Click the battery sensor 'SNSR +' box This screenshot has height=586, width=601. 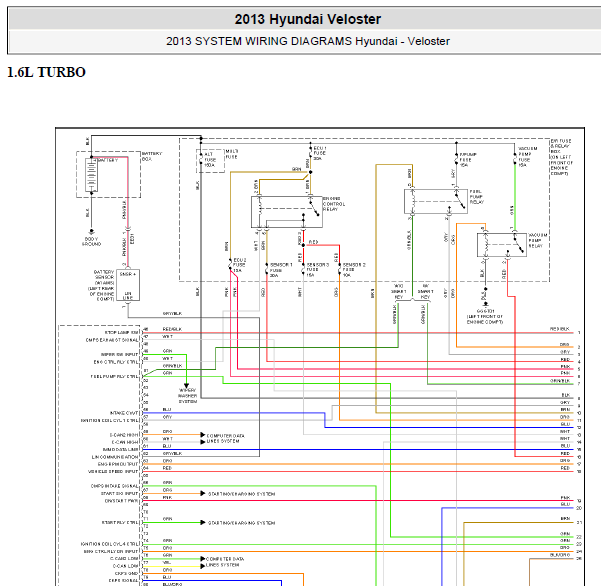[x=128, y=285]
